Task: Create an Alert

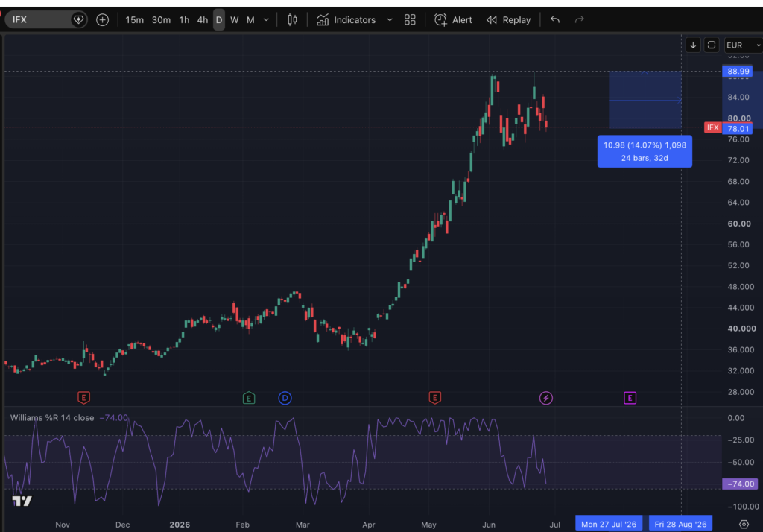Action: point(453,20)
